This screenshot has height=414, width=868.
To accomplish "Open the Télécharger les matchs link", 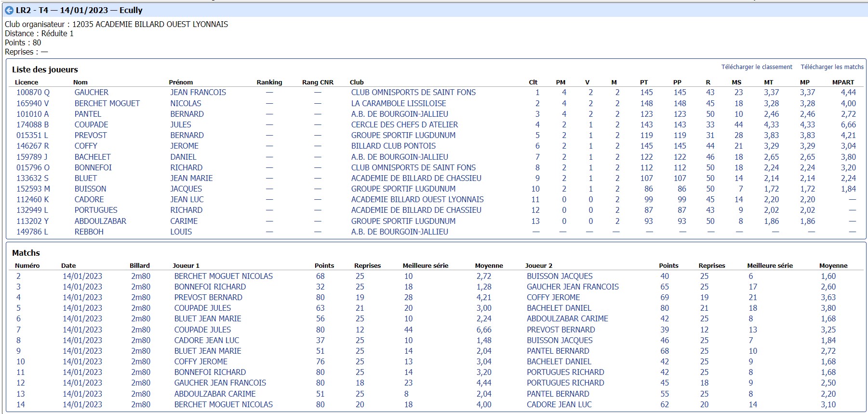I will 832,67.
